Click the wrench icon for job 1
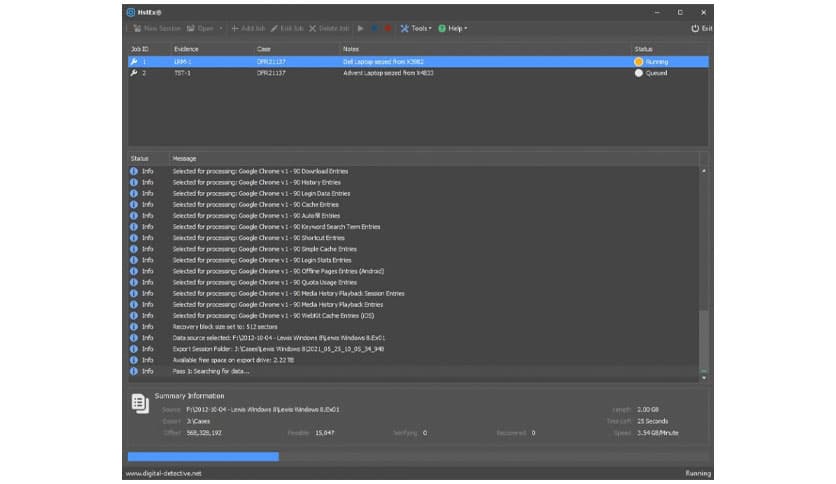 pos(134,62)
